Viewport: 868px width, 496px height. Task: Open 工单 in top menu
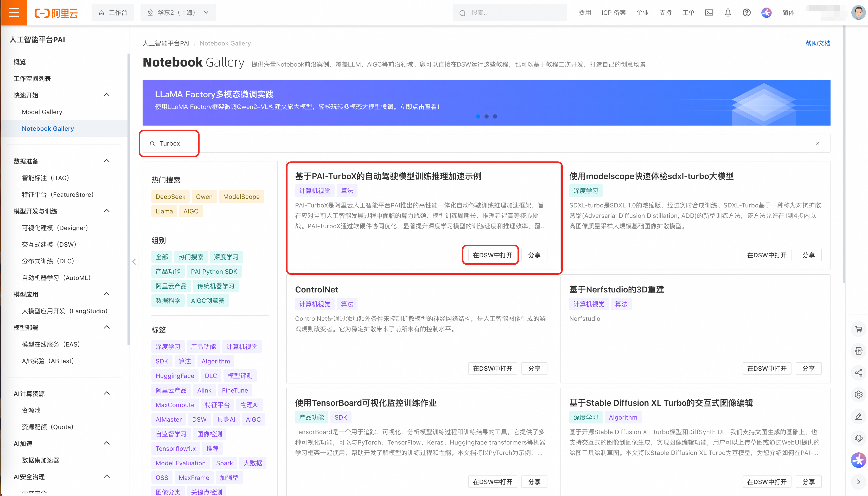click(x=688, y=12)
